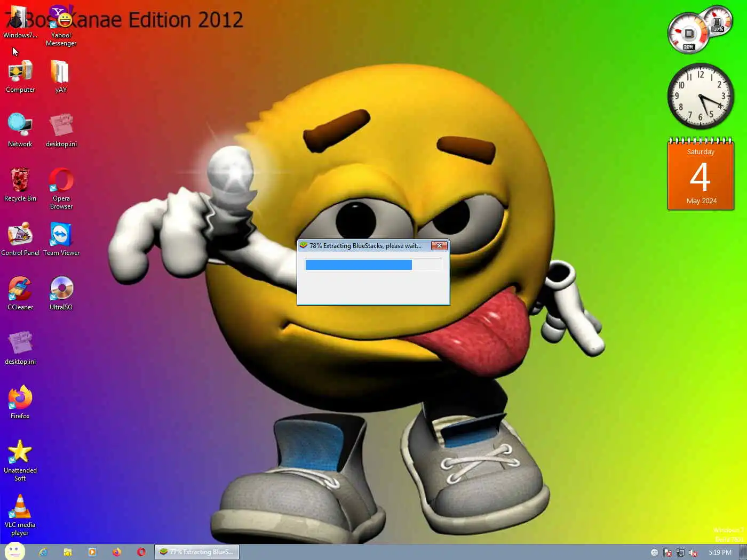Open Windows Explorer taskbar icon

coord(68,552)
